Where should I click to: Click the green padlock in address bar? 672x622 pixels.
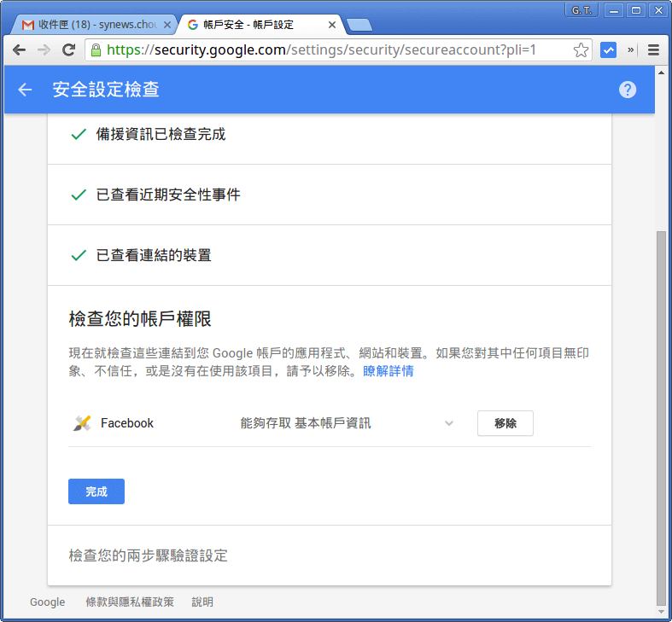pos(96,50)
